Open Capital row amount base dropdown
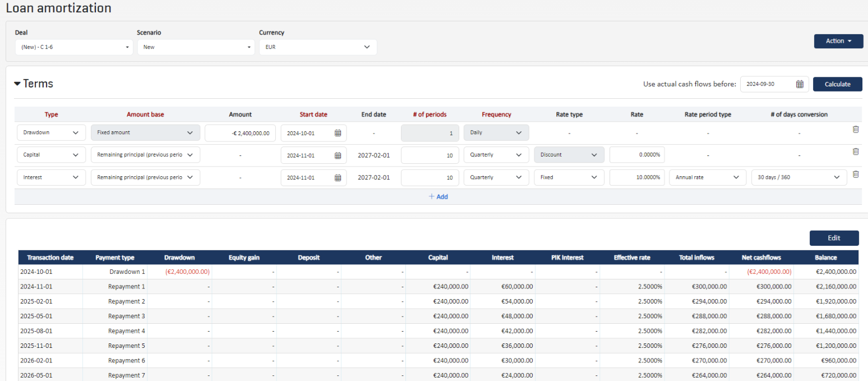The height and width of the screenshot is (381, 868). 145,155
